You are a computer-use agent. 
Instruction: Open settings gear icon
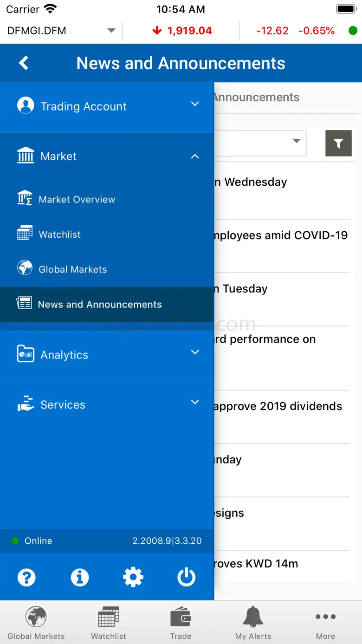133,577
